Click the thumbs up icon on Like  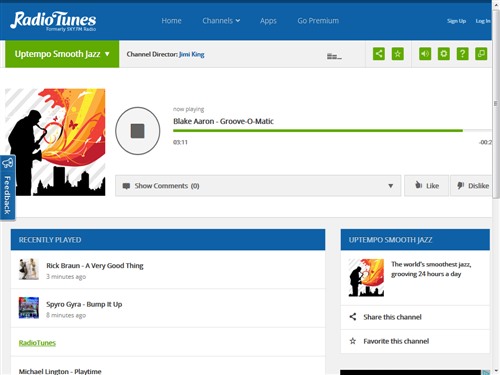click(418, 185)
